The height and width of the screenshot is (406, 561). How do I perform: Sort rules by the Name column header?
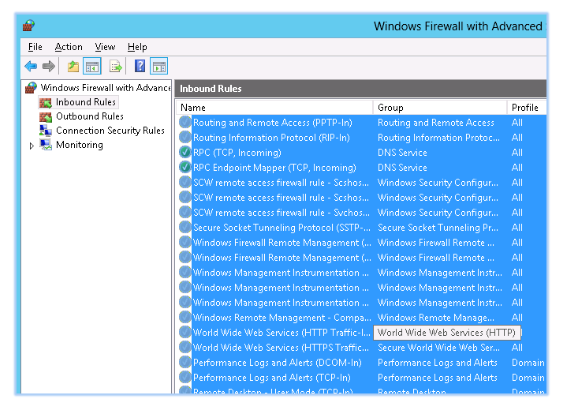pos(275,108)
